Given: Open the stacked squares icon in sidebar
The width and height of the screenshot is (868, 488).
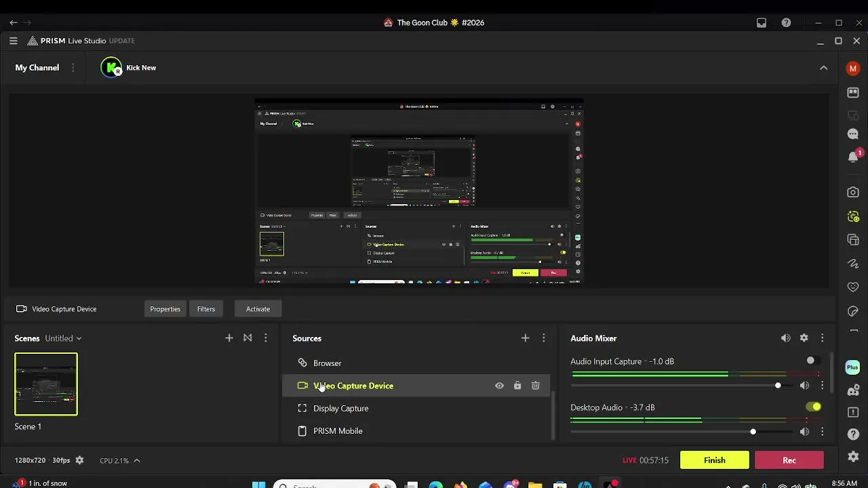Looking at the screenshot, I should click(x=853, y=240).
